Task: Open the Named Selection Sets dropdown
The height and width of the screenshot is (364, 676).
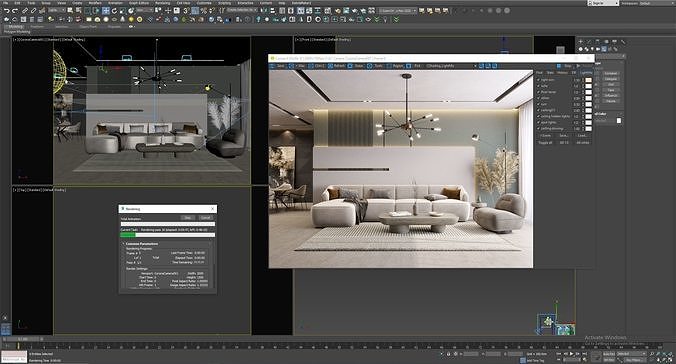Action: 241,10
